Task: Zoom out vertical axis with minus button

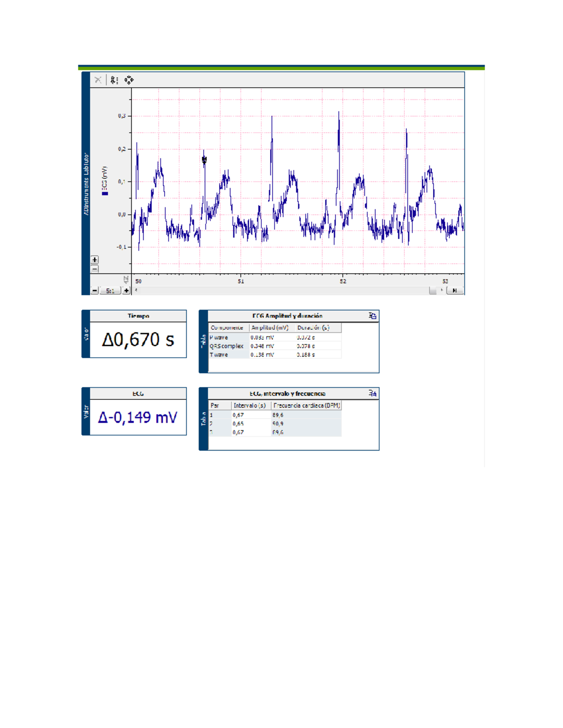Action: 95,269
